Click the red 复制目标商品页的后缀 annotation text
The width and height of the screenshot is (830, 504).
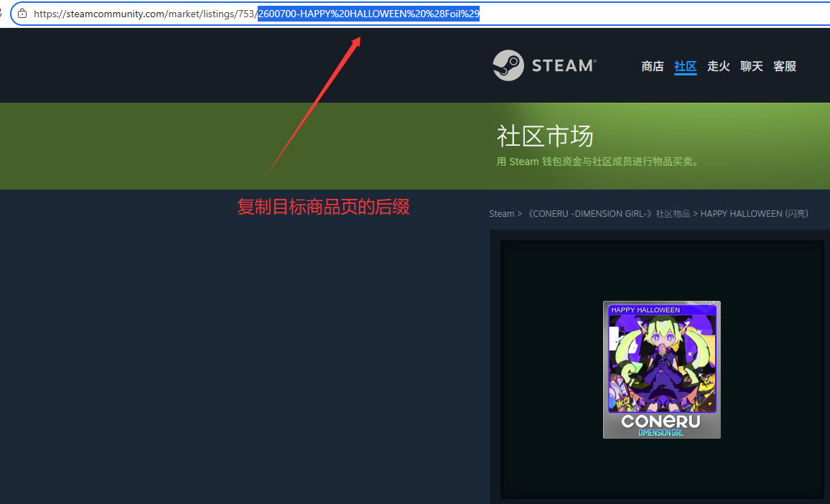coord(323,207)
